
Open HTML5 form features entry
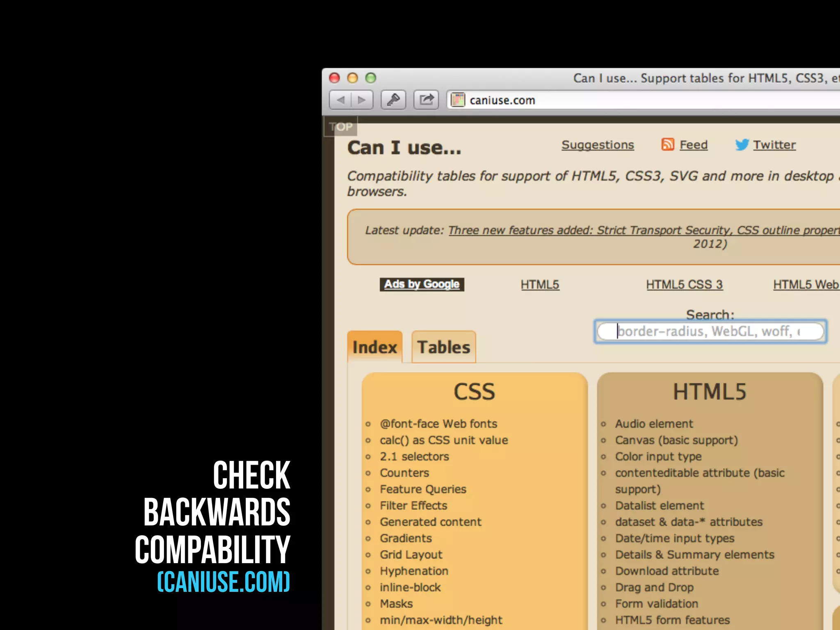(673, 620)
